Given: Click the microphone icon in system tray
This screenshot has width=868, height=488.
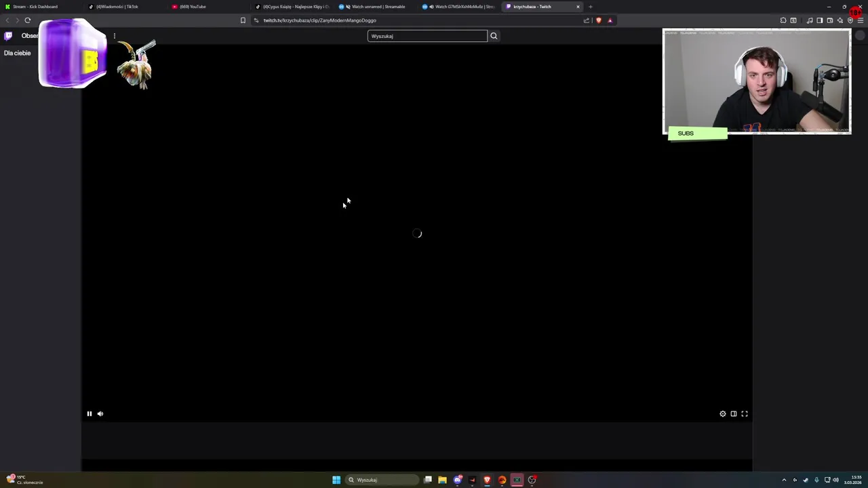Looking at the screenshot, I should click(x=816, y=480).
